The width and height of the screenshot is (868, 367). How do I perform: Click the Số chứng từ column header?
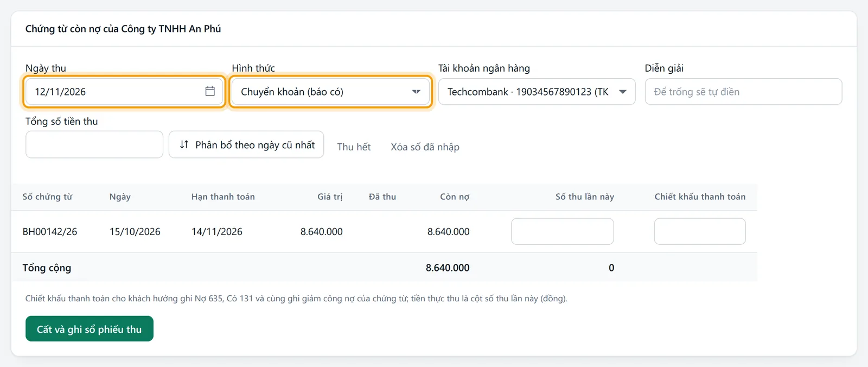pyautogui.click(x=47, y=197)
